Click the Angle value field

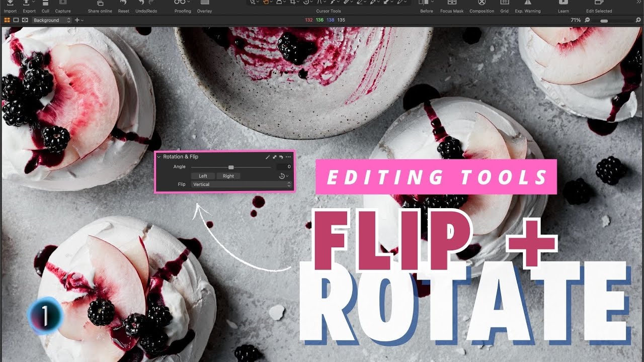coord(284,166)
